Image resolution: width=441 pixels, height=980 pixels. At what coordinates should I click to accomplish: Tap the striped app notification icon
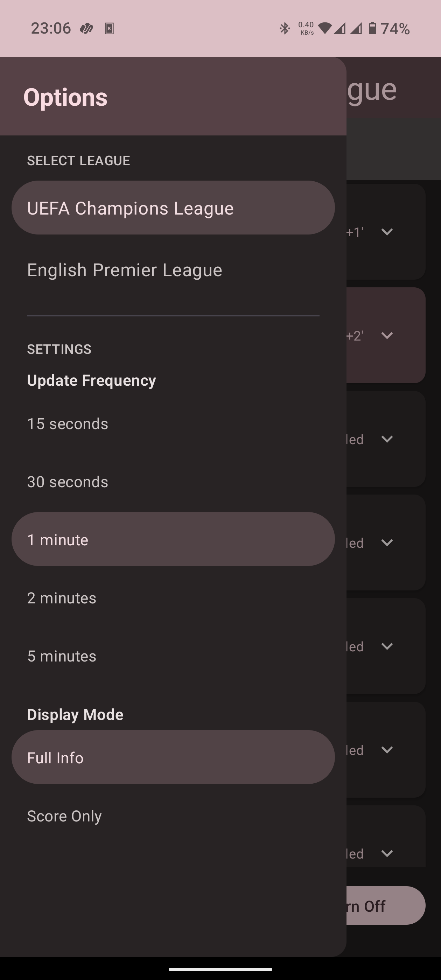[86, 29]
